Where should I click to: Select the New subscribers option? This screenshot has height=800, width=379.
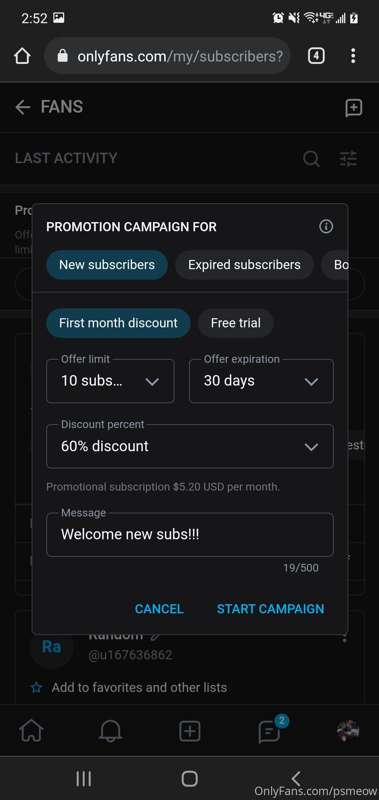(107, 265)
